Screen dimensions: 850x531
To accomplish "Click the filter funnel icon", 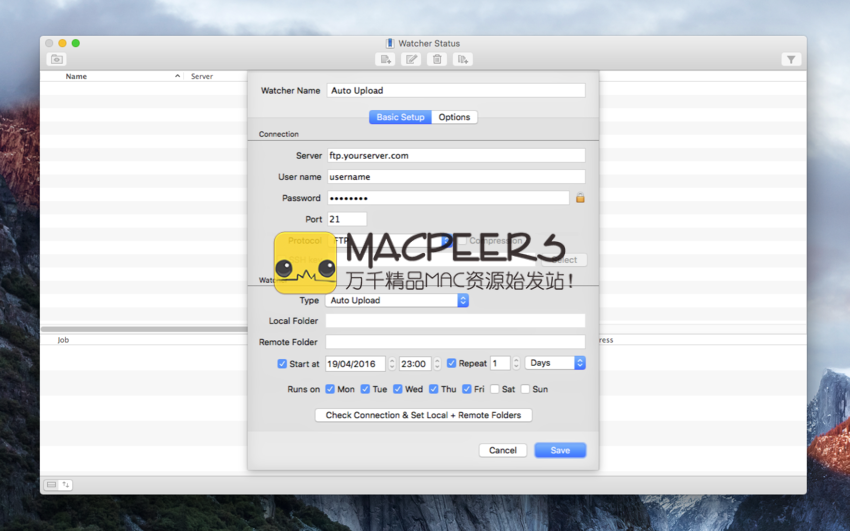I will pos(791,60).
